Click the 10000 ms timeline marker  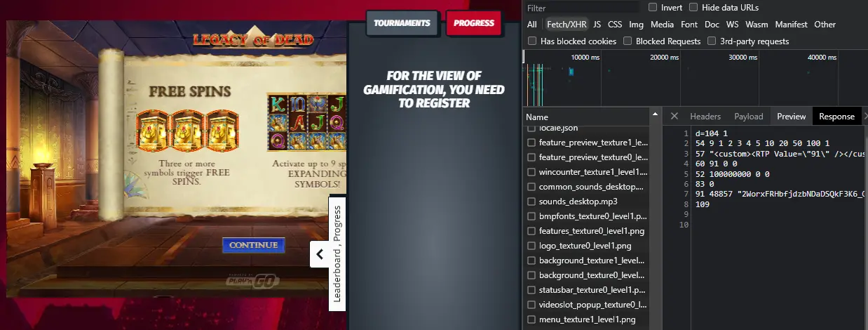[x=585, y=58]
